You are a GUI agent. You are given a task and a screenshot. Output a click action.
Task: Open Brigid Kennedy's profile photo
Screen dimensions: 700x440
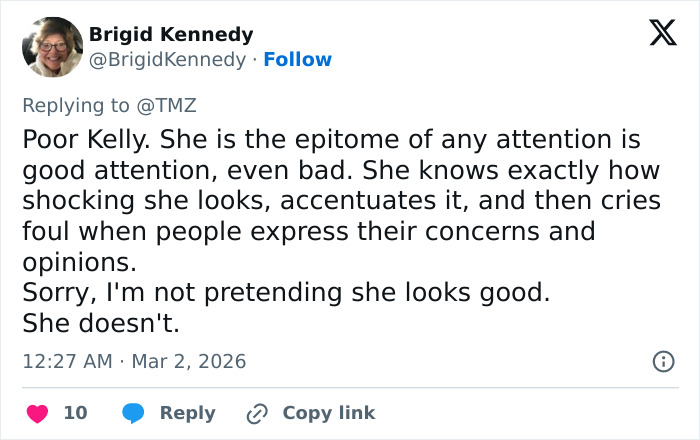pyautogui.click(x=52, y=47)
